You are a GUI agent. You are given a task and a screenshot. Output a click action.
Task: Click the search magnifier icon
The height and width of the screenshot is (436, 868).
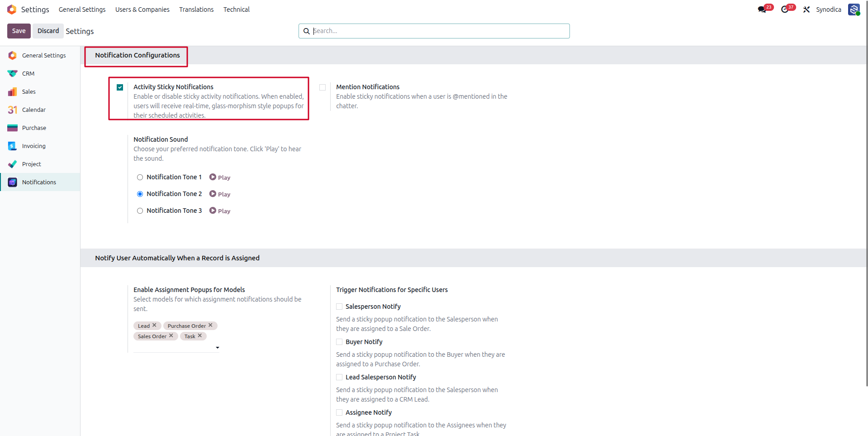coord(306,31)
